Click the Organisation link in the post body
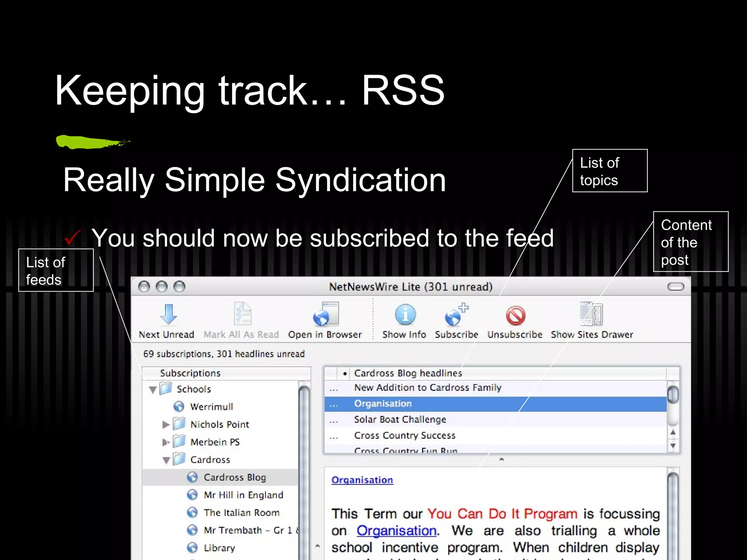 coord(396,531)
